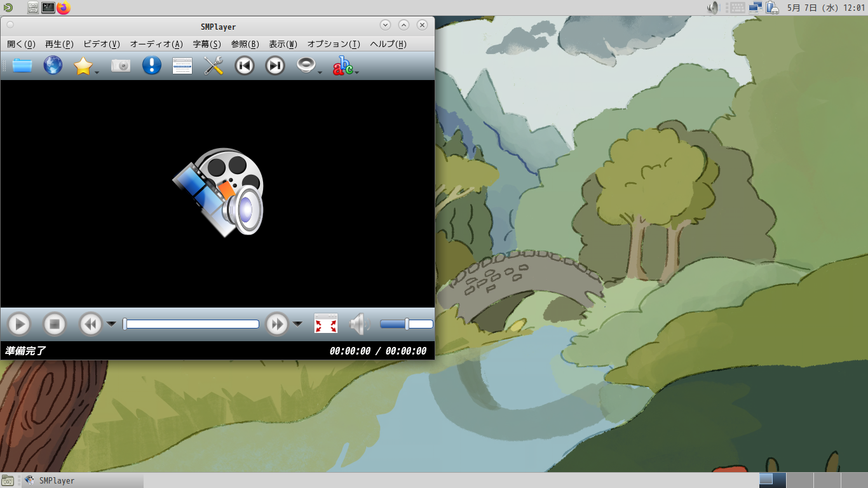Click the rewind button
This screenshot has width=868, height=488.
click(90, 324)
